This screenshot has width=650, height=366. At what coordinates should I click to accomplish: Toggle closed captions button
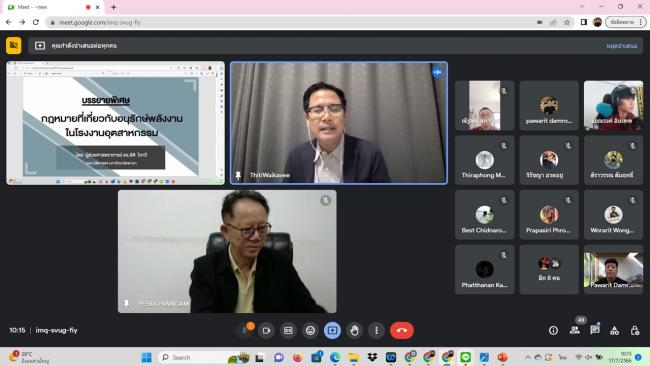[x=288, y=330]
